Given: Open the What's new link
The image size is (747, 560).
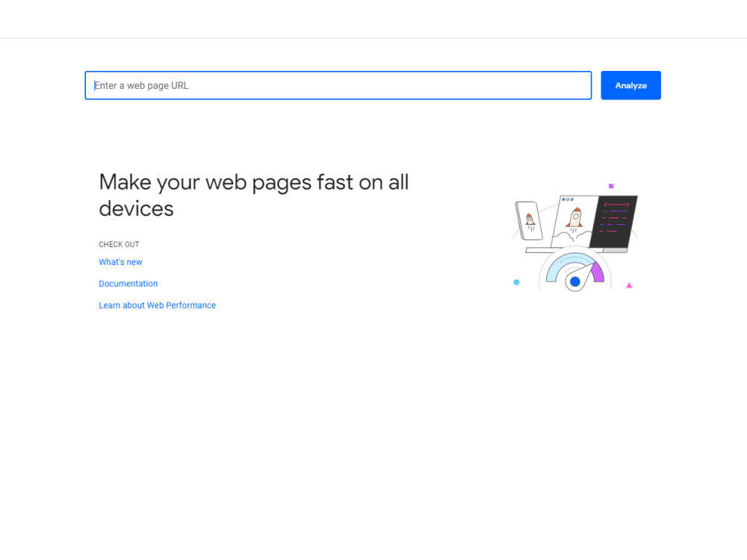Looking at the screenshot, I should 120,262.
